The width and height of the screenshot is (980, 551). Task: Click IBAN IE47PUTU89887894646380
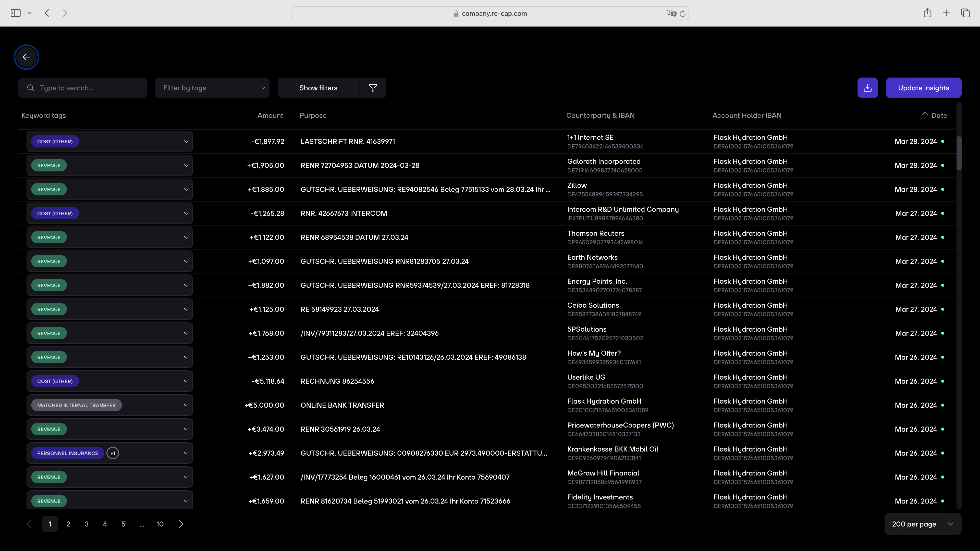click(x=605, y=218)
